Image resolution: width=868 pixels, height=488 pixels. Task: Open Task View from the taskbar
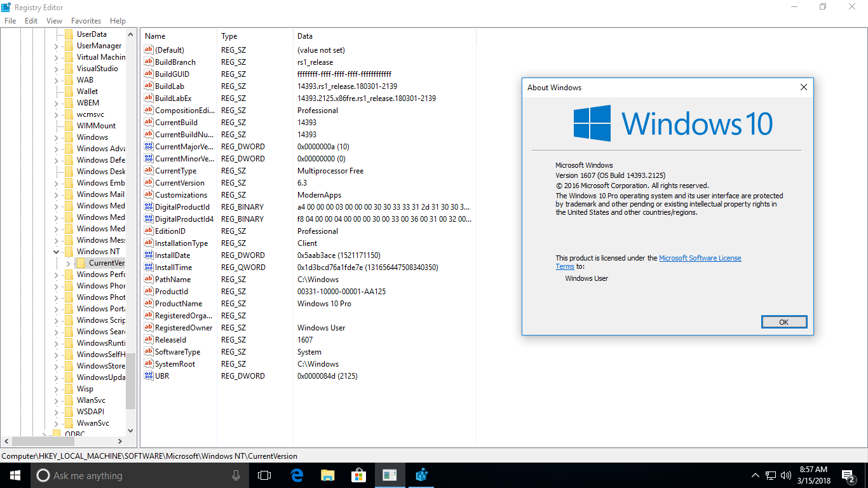pos(264,475)
